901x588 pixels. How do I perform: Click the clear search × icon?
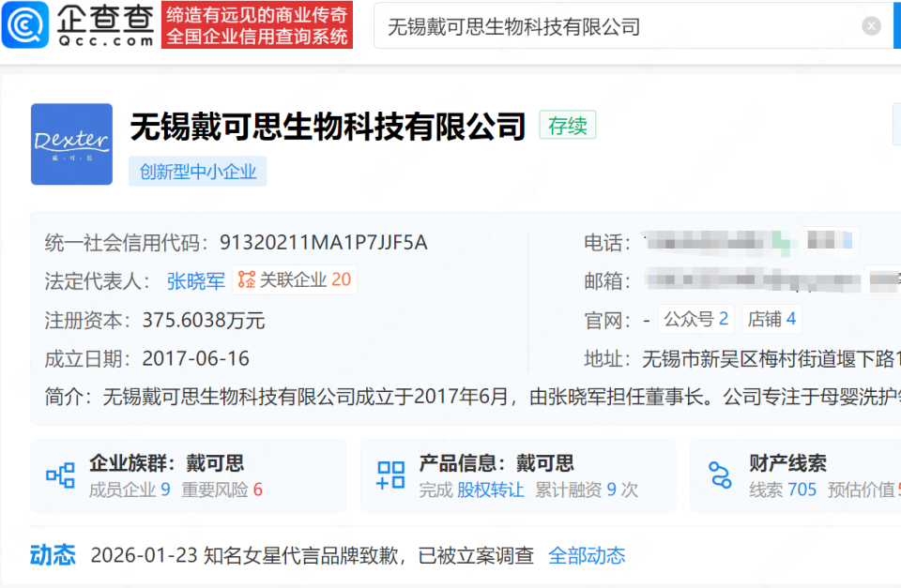click(871, 25)
